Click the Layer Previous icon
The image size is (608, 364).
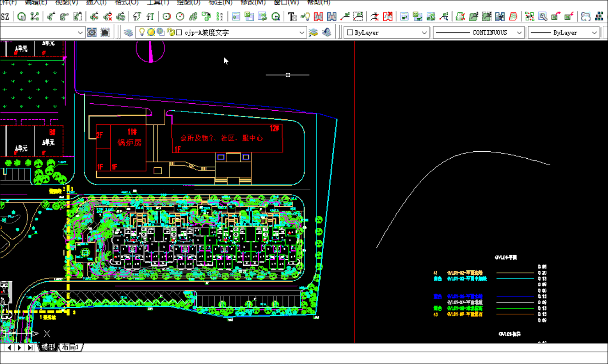coord(326,32)
